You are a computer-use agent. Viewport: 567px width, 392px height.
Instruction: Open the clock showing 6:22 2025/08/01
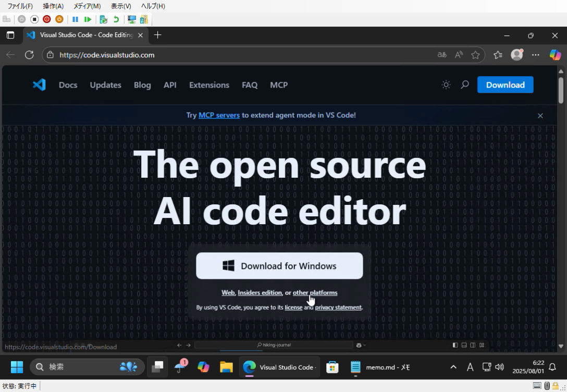(528, 367)
